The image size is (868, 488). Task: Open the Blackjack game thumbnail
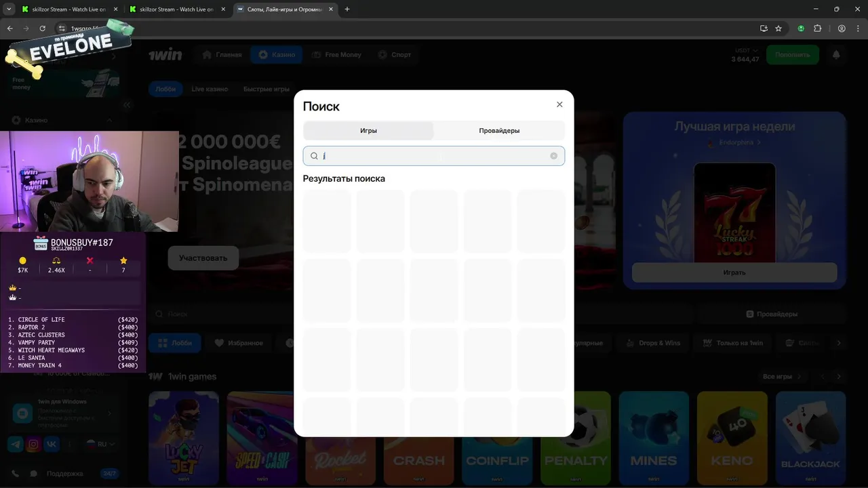pyautogui.click(x=810, y=437)
